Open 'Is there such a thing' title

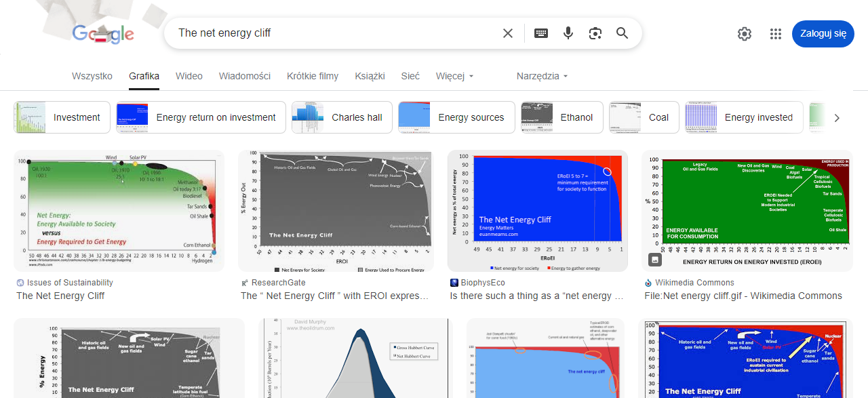537,296
